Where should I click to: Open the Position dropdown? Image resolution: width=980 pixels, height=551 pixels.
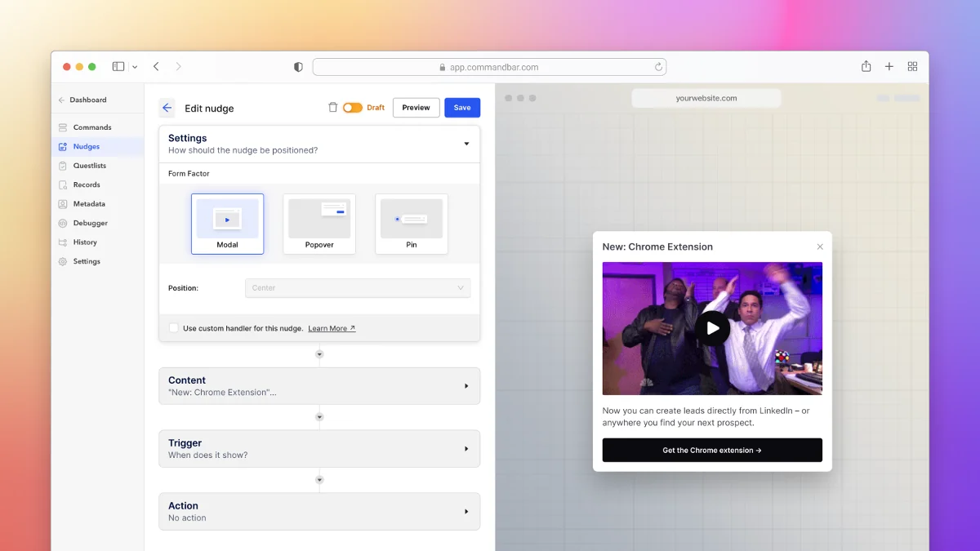coord(358,288)
